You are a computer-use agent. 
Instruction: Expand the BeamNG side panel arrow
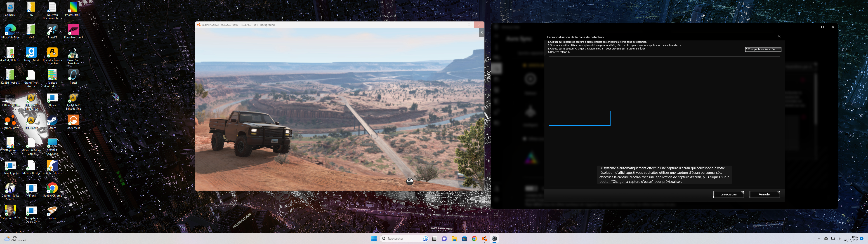tap(481, 32)
